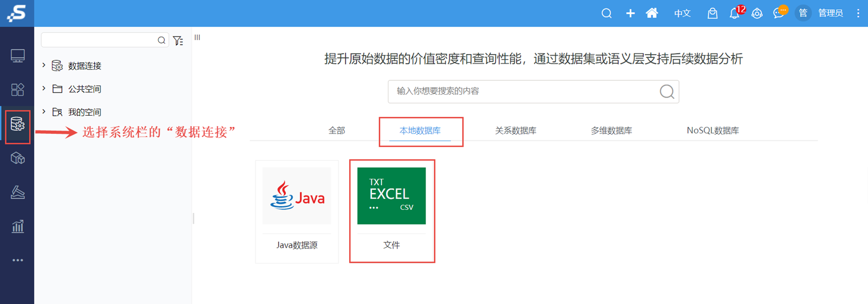Switch to the 关系数据库 tab
Viewport: 868px width, 304px height.
point(516,131)
